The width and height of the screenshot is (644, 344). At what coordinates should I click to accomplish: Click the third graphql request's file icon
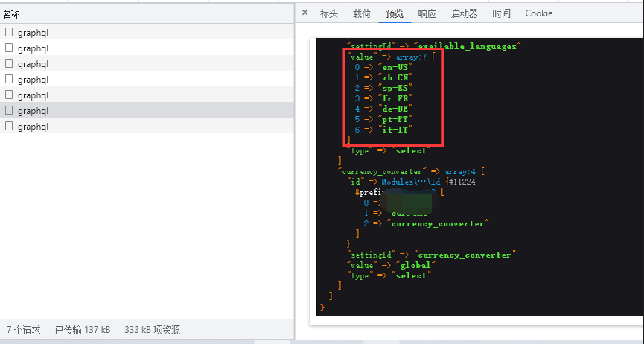[9, 64]
